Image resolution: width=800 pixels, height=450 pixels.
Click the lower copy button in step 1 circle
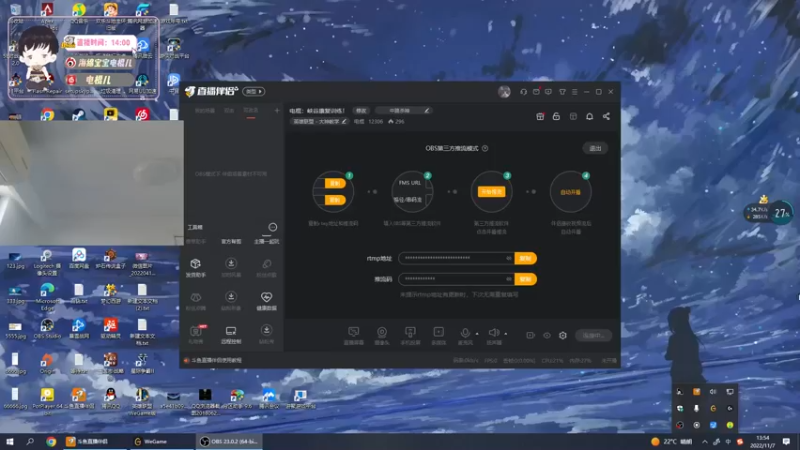[x=335, y=199]
